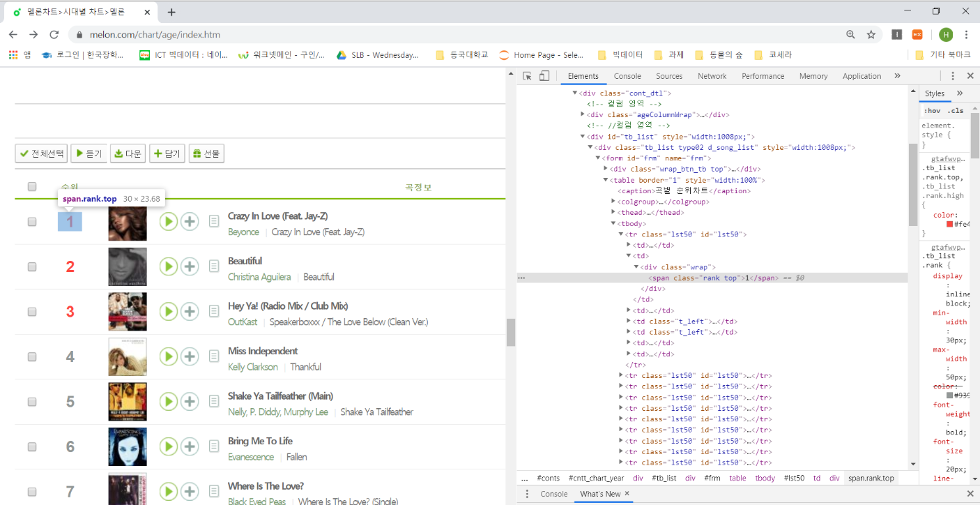Image resolution: width=980 pixels, height=505 pixels.
Task: Toggle the :hov element state button
Action: click(932, 111)
